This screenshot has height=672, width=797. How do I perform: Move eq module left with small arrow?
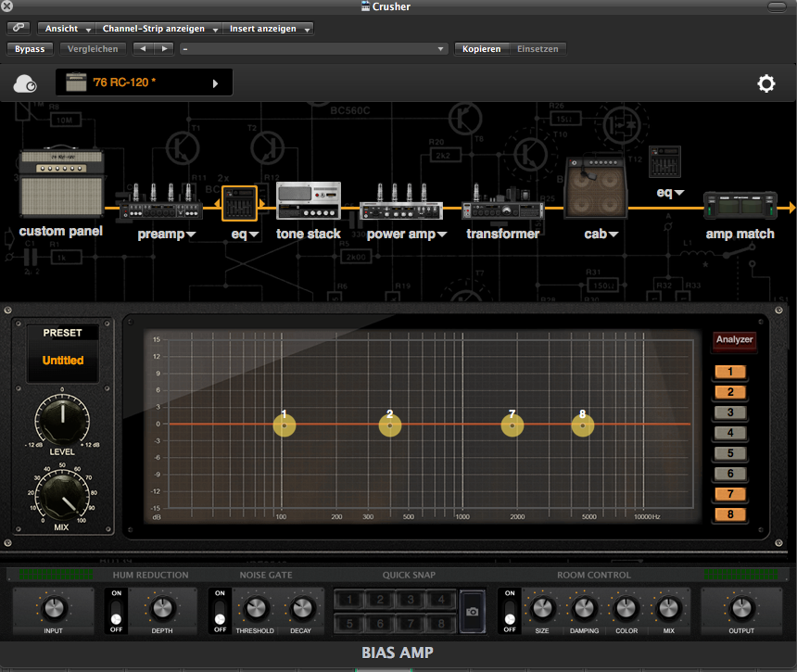click(x=217, y=203)
